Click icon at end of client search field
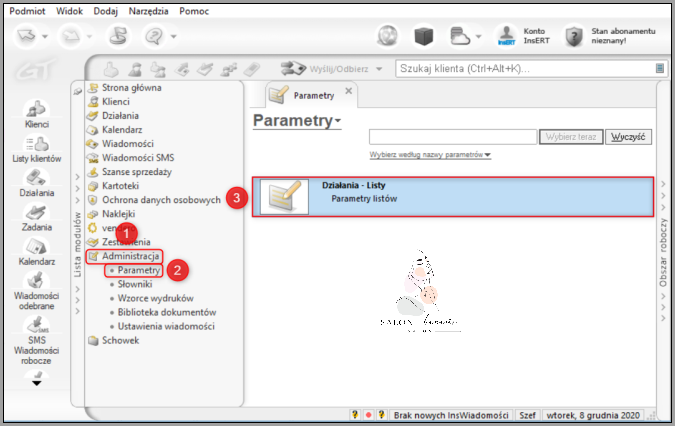Viewport: 675px width, 426px height. coord(660,68)
